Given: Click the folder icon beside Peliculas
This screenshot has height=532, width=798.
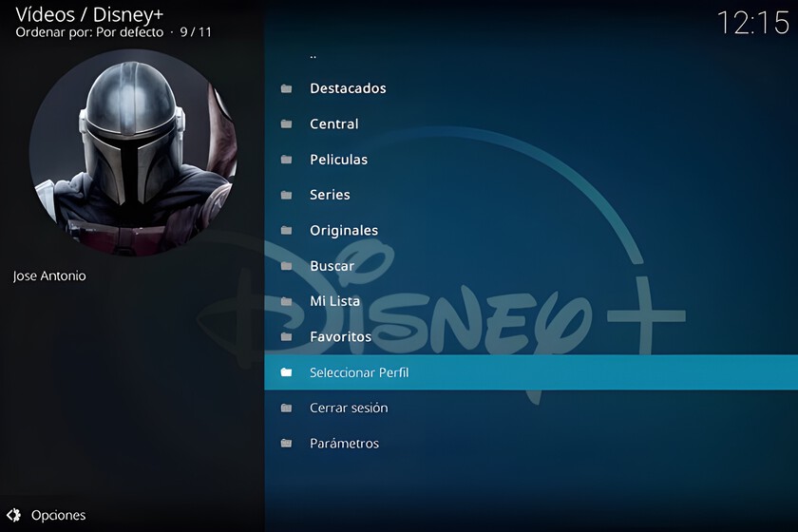Looking at the screenshot, I should [x=287, y=160].
